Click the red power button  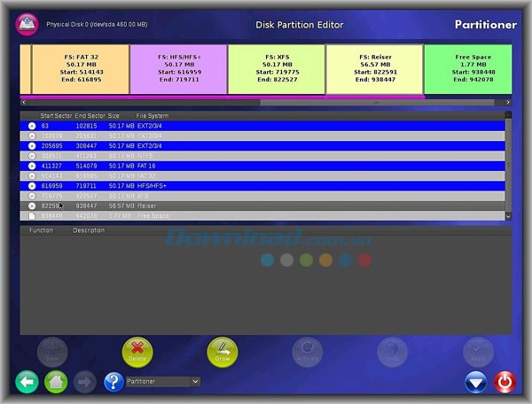pos(505,382)
